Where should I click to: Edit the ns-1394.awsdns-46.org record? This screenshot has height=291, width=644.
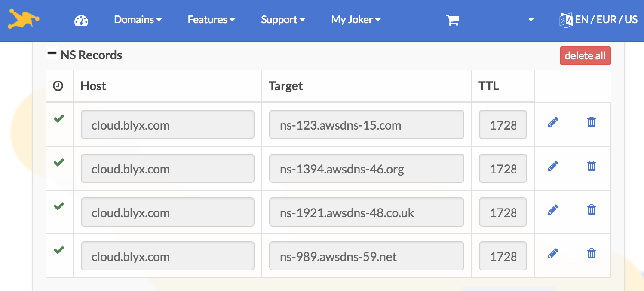[x=553, y=166]
